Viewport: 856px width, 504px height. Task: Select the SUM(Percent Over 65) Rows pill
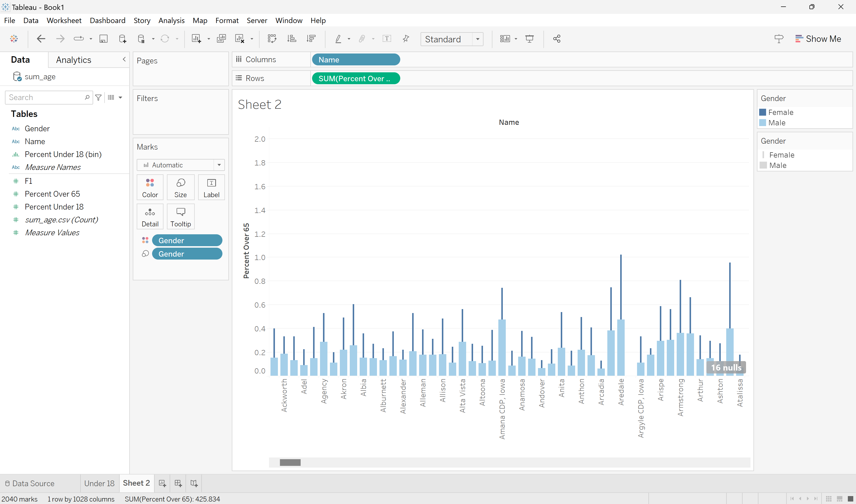[x=356, y=79]
